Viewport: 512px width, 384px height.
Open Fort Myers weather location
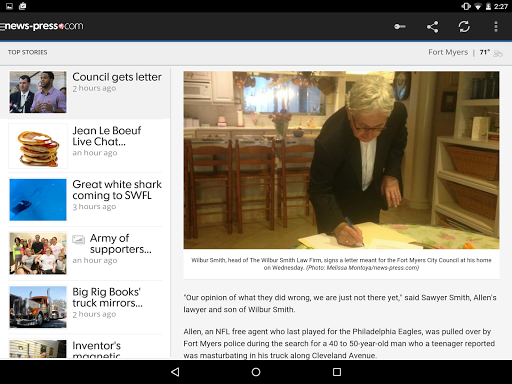pos(448,52)
